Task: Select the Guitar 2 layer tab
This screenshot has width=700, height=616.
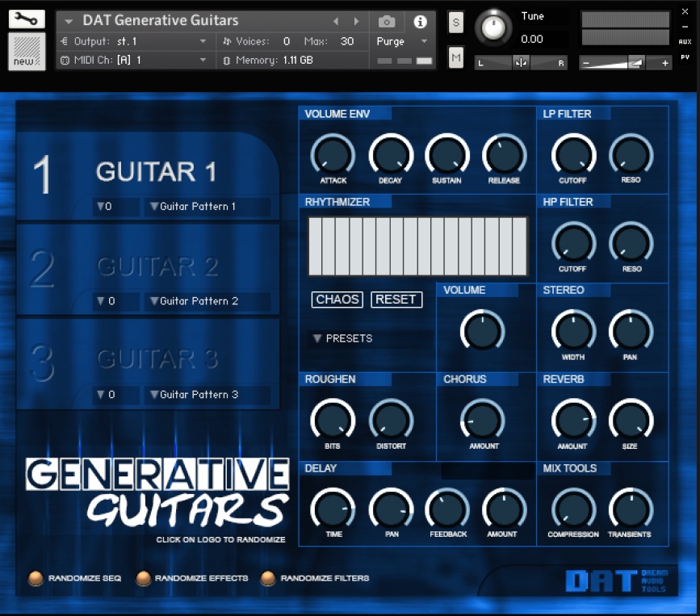Action: [148, 266]
